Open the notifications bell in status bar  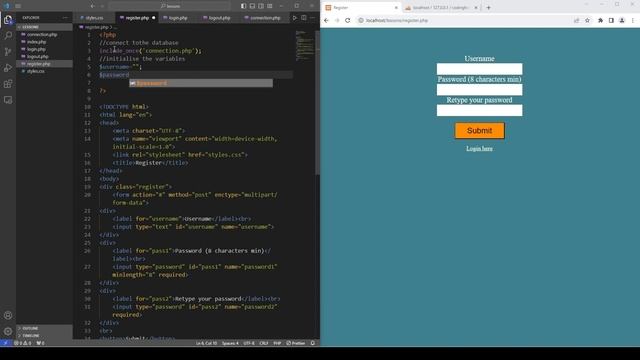click(x=313, y=343)
